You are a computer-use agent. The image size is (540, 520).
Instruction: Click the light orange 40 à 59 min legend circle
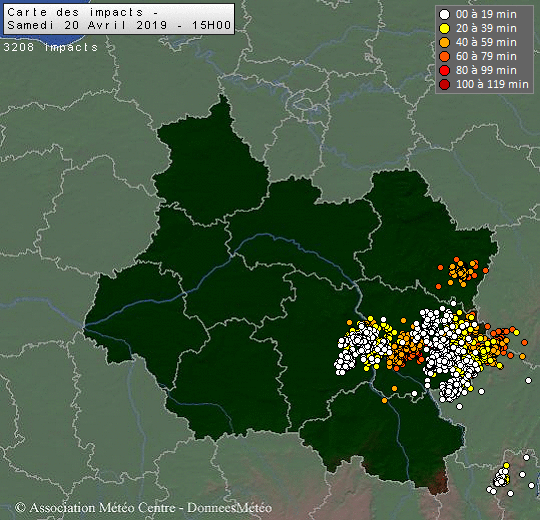[445, 43]
